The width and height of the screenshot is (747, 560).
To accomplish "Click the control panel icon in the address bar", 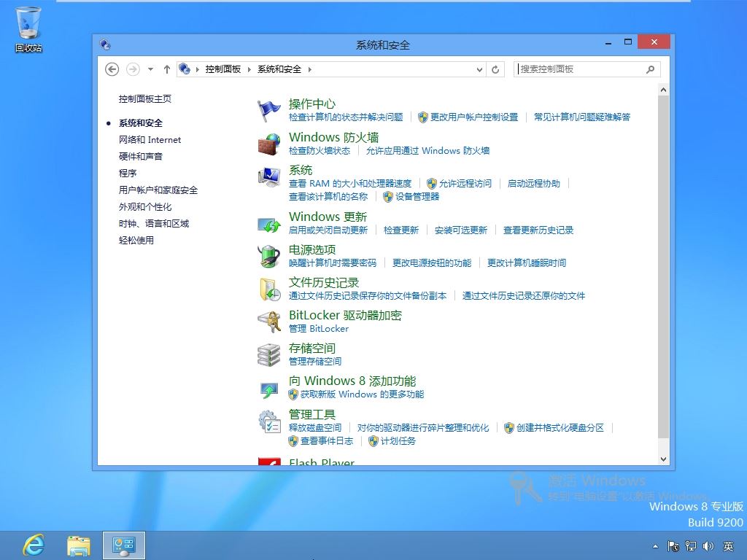I will click(x=185, y=69).
